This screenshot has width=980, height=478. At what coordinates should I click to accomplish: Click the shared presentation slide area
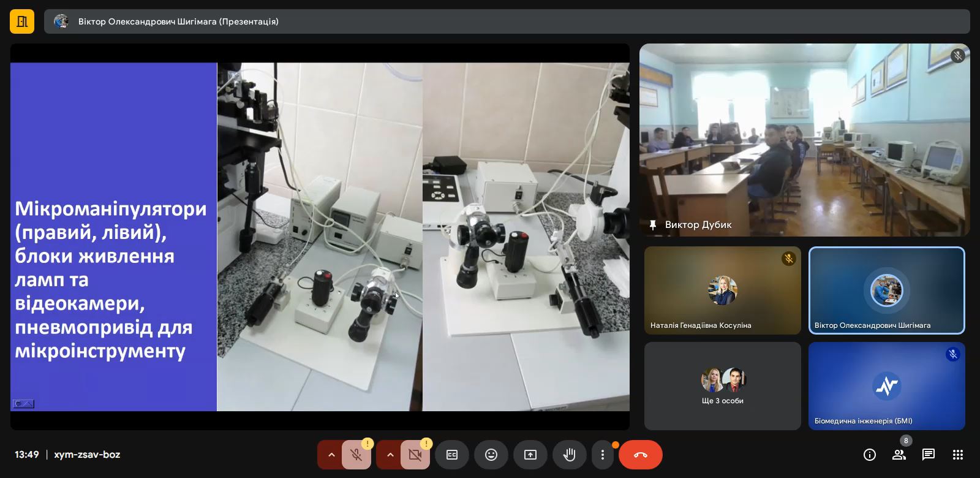[320, 237]
